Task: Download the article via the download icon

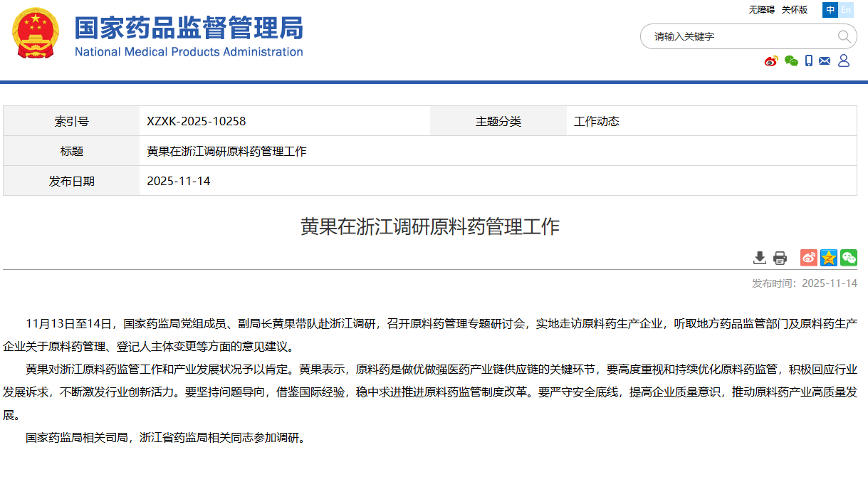Action: pos(760,258)
